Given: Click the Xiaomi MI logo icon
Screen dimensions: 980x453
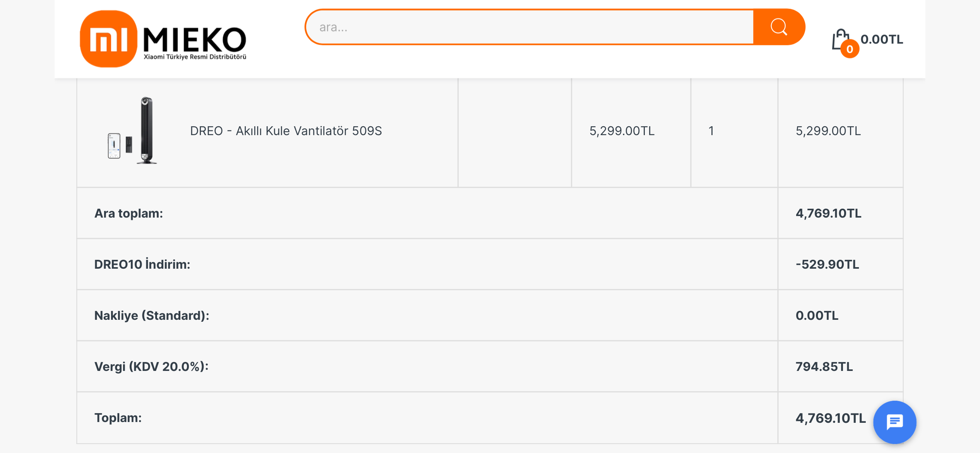Looking at the screenshot, I should 108,39.
